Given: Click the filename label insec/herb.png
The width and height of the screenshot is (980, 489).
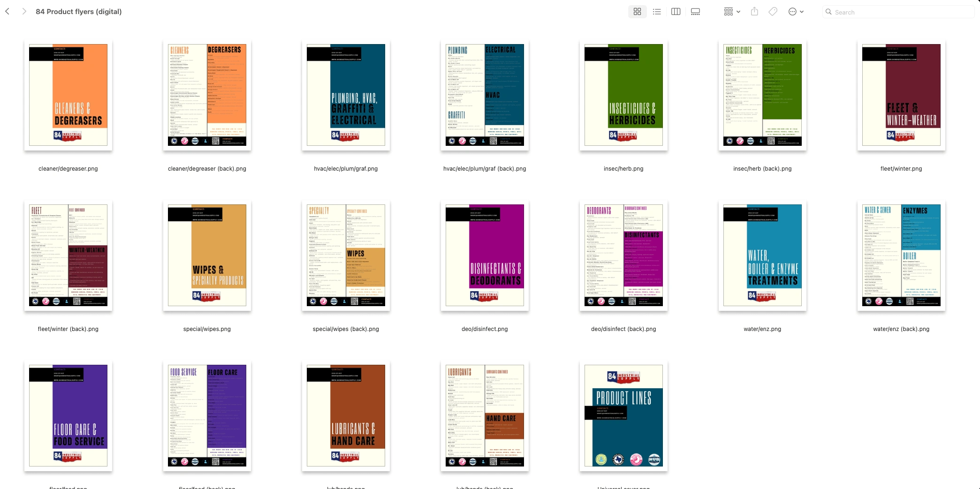Looking at the screenshot, I should pos(623,168).
